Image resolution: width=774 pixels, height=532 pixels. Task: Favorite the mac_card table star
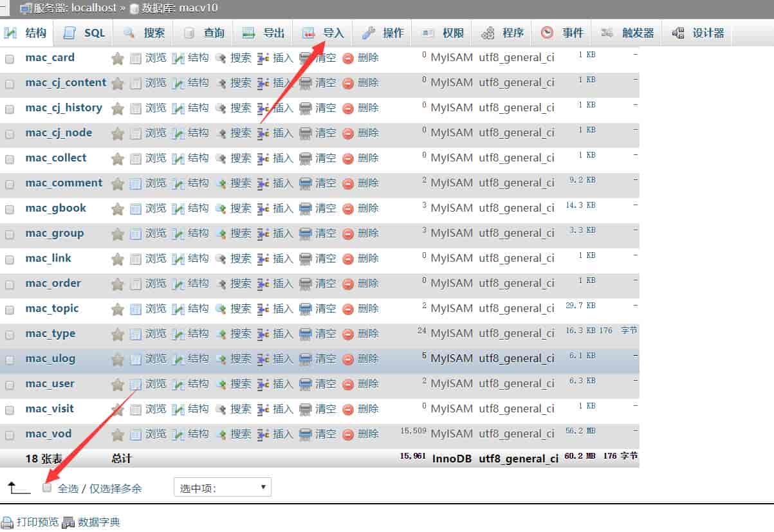[118, 58]
